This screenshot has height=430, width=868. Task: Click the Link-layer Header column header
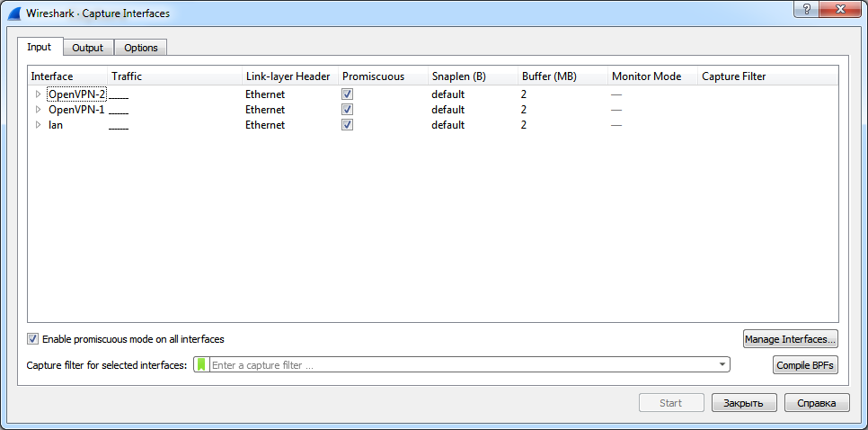(x=290, y=76)
